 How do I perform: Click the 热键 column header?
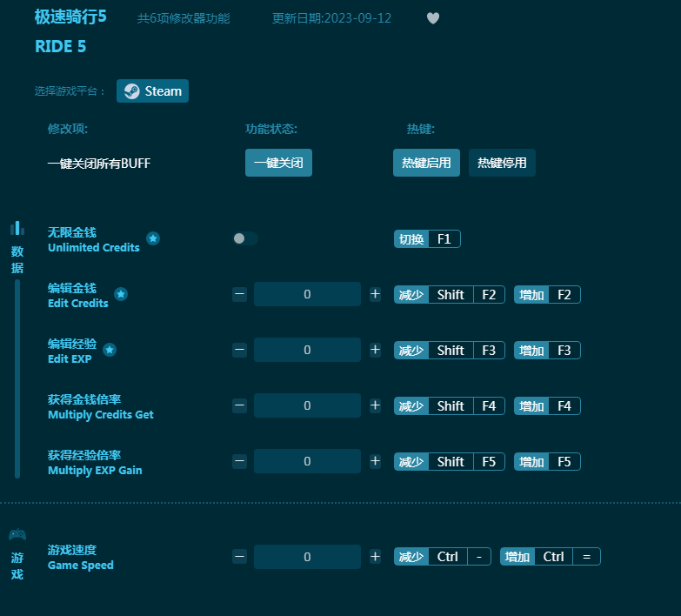pyautogui.click(x=420, y=129)
